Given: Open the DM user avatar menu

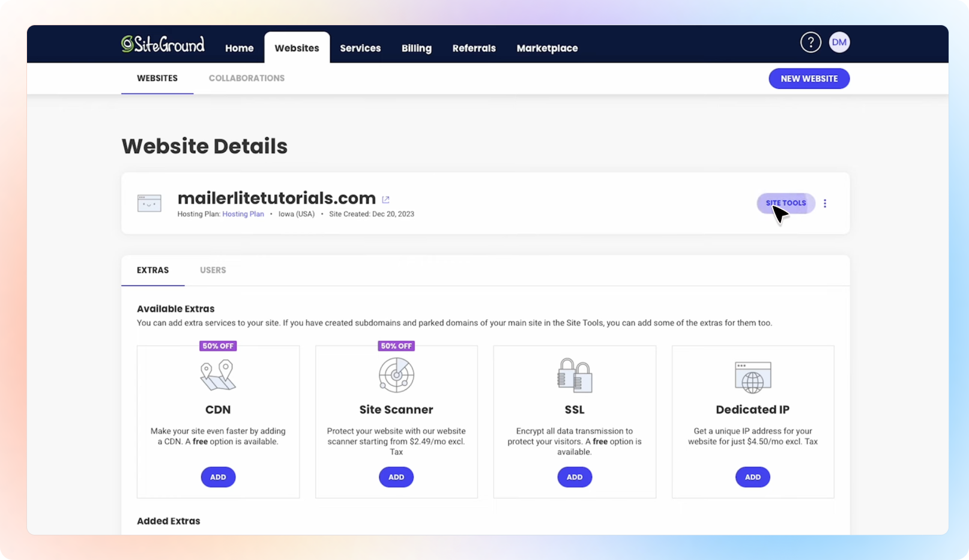Looking at the screenshot, I should [839, 42].
